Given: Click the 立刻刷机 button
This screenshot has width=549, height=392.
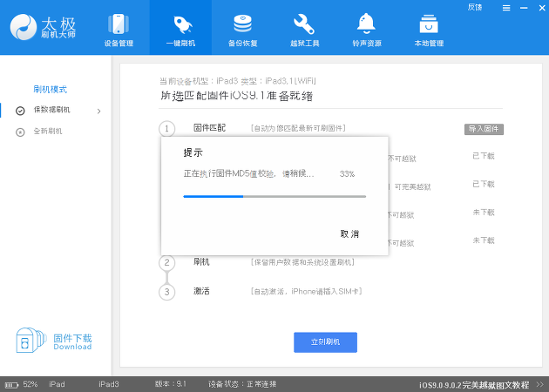Looking at the screenshot, I should [325, 342].
